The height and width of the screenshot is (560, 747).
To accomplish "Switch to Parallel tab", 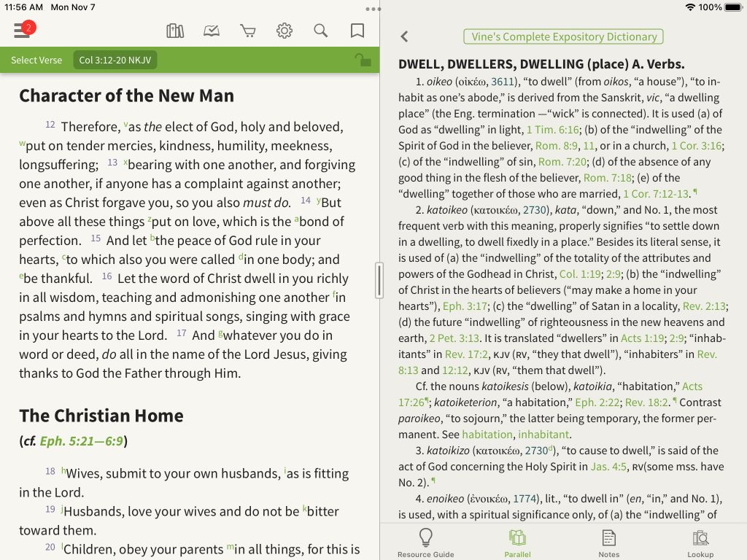I will pos(517,542).
